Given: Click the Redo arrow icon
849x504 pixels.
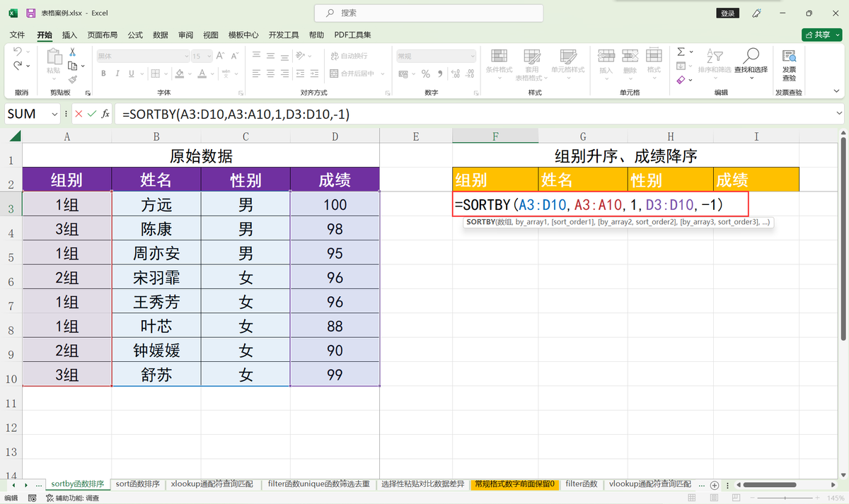Looking at the screenshot, I should (x=17, y=66).
